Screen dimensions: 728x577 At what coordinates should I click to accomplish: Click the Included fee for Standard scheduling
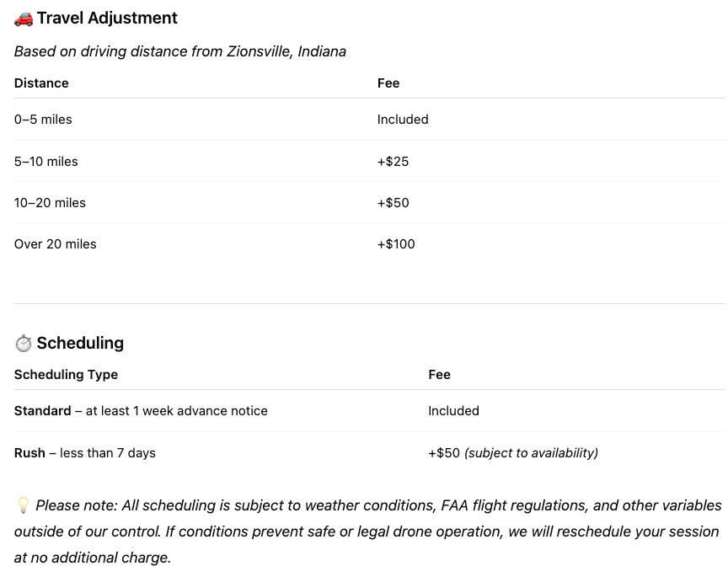point(453,411)
